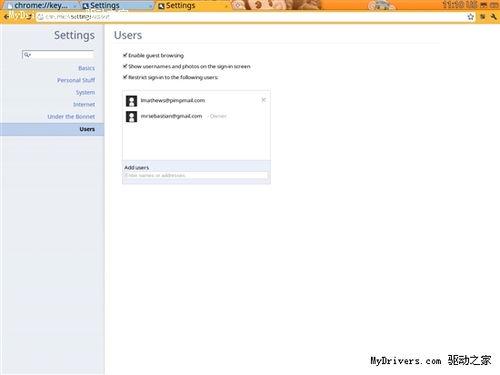Viewport: 500px width, 375px height.
Task: Click the Add users label
Action: (x=137, y=167)
